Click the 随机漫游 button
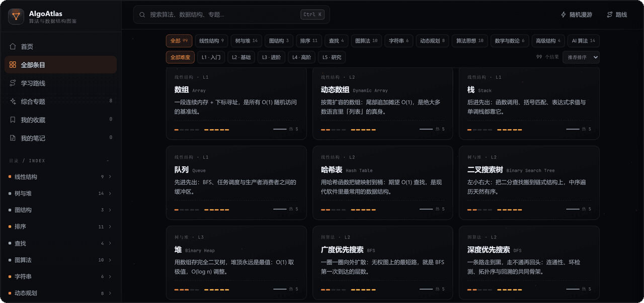Screen dimensions: 644x303 click(x=577, y=15)
